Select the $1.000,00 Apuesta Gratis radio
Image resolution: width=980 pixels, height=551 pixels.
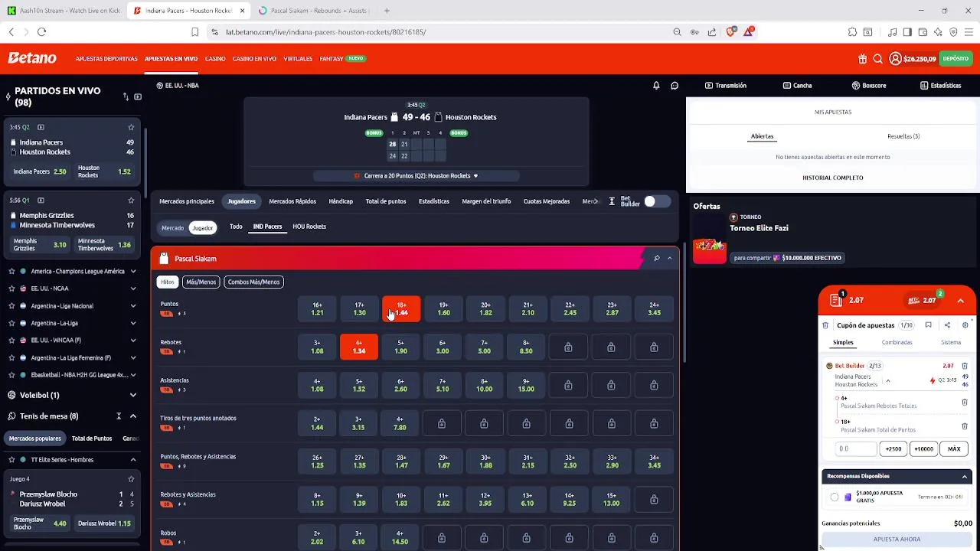[835, 497]
